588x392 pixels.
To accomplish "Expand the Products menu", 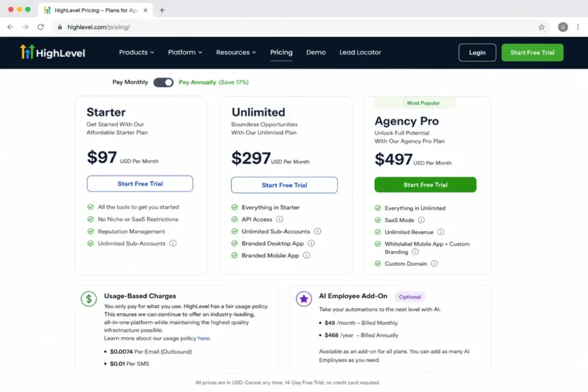I will (x=137, y=52).
